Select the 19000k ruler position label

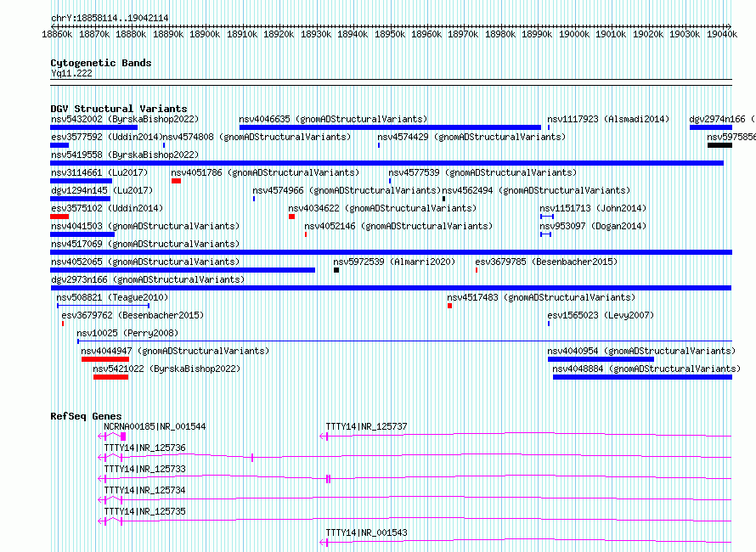(x=573, y=34)
